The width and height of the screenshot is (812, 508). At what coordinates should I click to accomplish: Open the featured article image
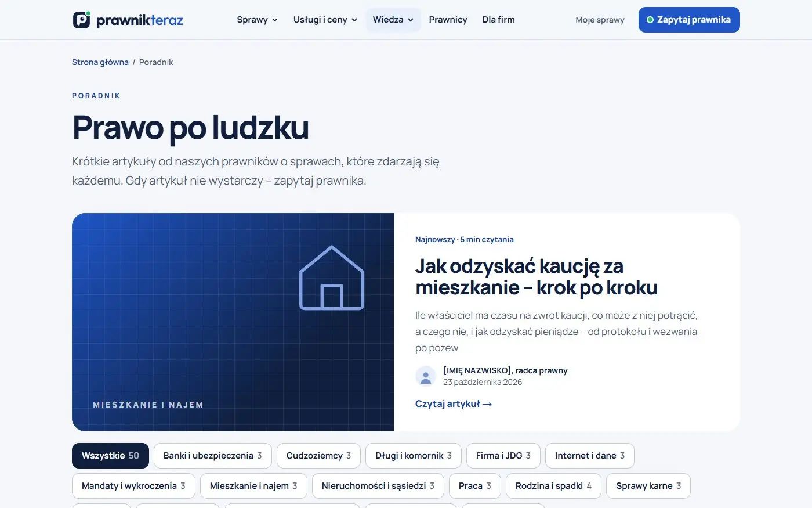(x=233, y=322)
